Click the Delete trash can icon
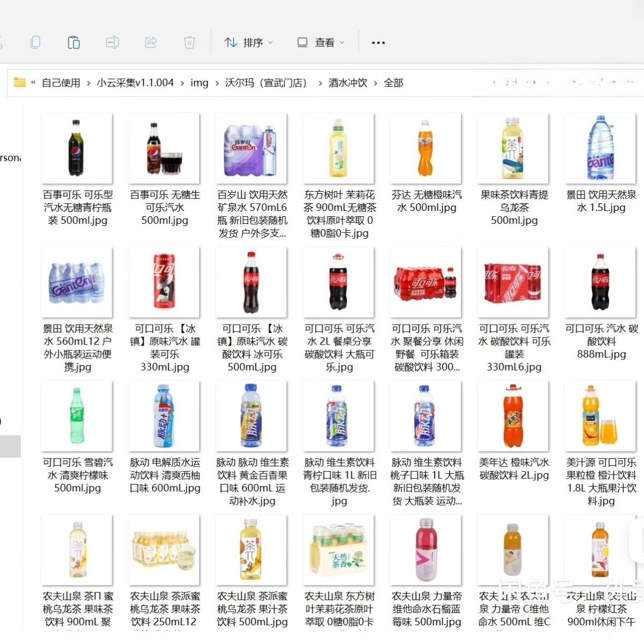Viewport: 644px width, 644px height. pyautogui.click(x=189, y=42)
